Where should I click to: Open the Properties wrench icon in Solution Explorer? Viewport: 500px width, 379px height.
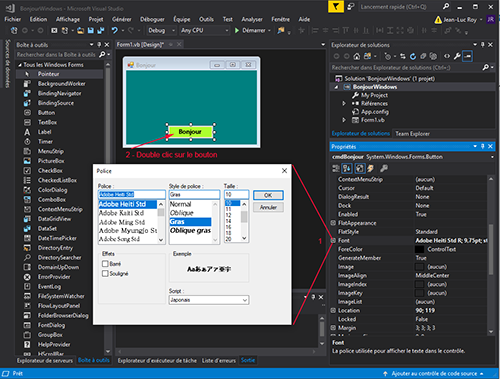pos(457,56)
